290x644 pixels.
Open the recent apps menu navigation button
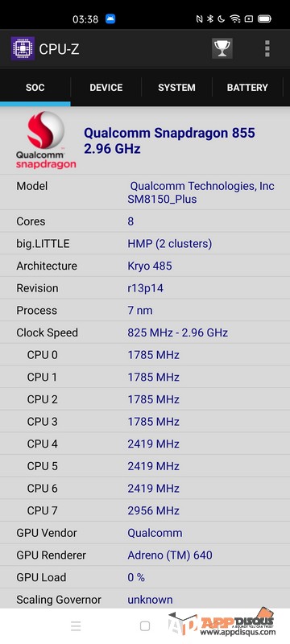click(76, 626)
